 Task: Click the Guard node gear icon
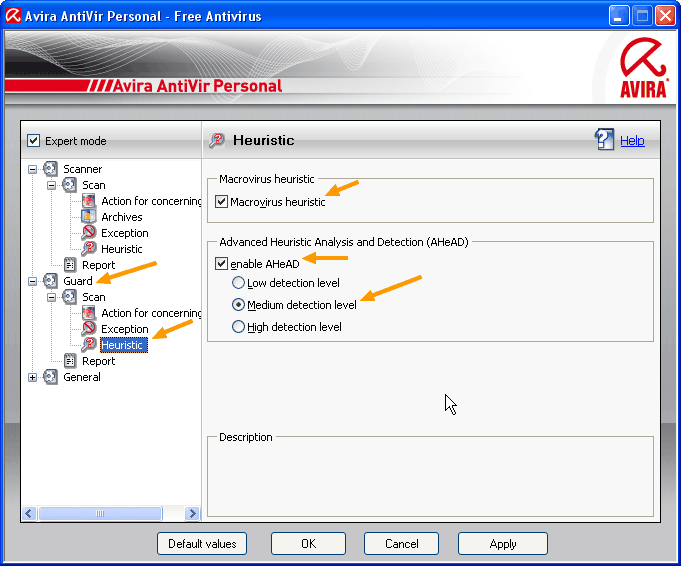pyautogui.click(x=51, y=281)
